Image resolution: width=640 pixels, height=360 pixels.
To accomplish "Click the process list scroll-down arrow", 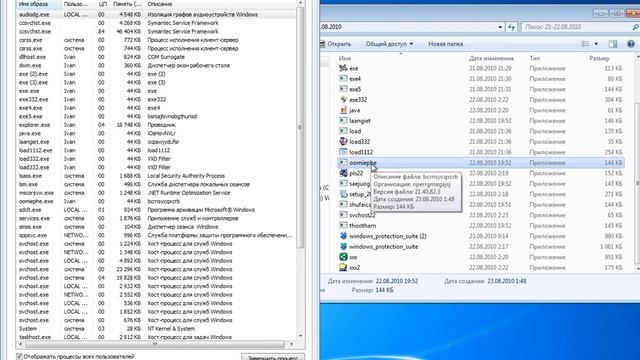I will (x=300, y=336).
